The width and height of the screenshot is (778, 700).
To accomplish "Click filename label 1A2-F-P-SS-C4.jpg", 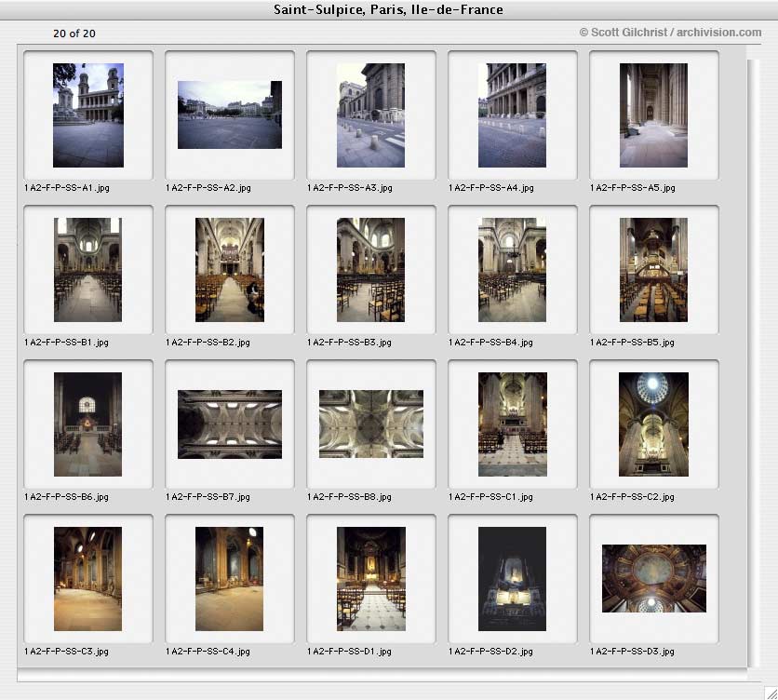I will 208,651.
